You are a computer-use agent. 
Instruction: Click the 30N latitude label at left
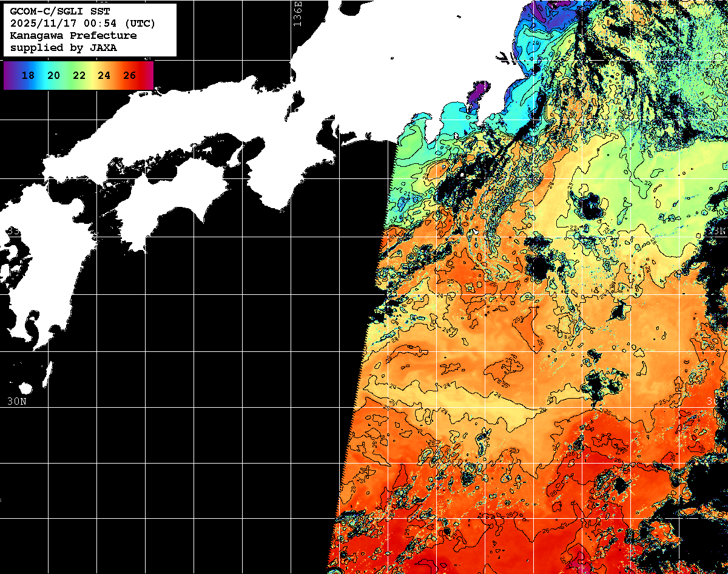coord(16,401)
